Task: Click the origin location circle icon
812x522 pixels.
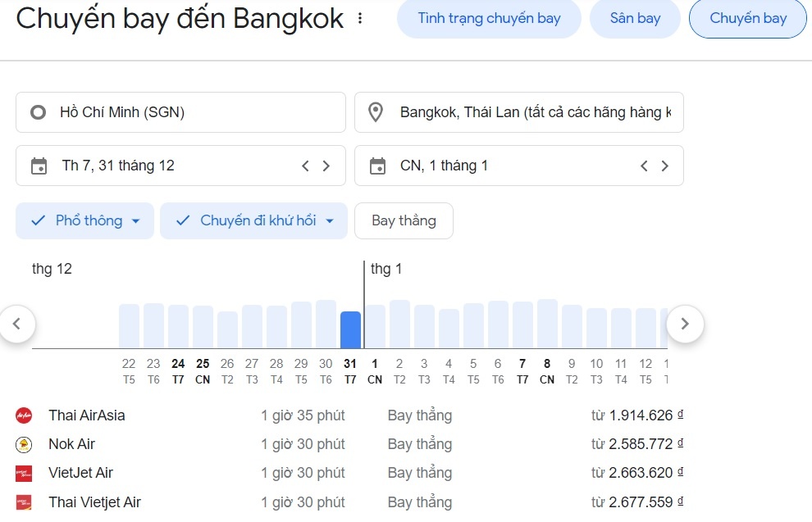Action: (x=38, y=111)
